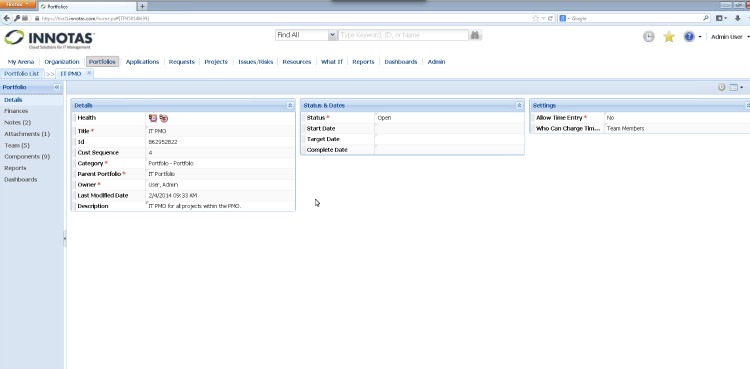The width and height of the screenshot is (750, 369).
Task: Click the Team Members value in Settings
Action: tap(625, 129)
